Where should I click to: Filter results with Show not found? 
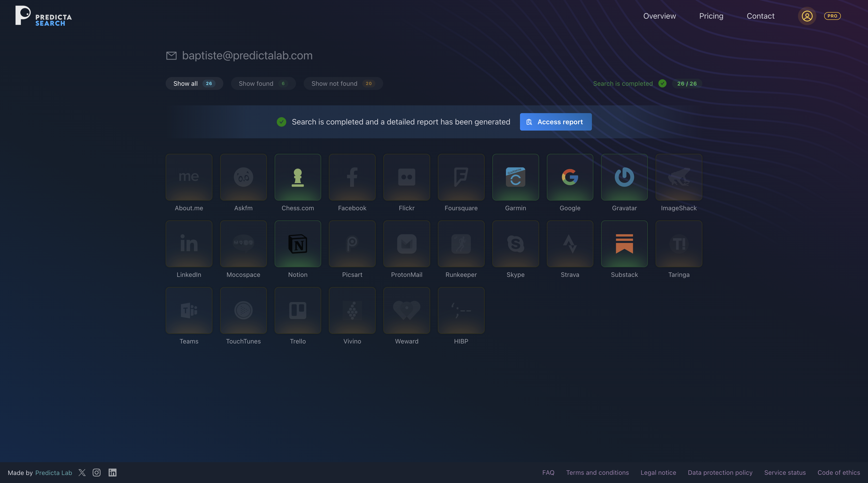coord(343,84)
